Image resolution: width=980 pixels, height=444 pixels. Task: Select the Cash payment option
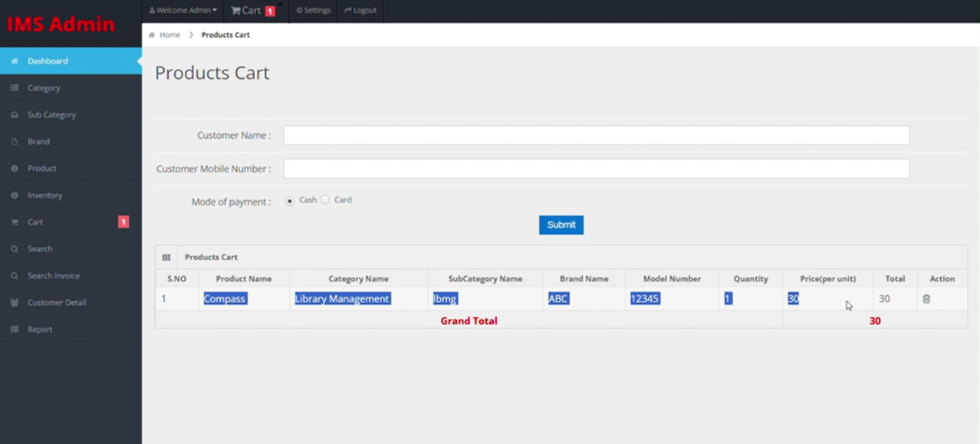290,200
